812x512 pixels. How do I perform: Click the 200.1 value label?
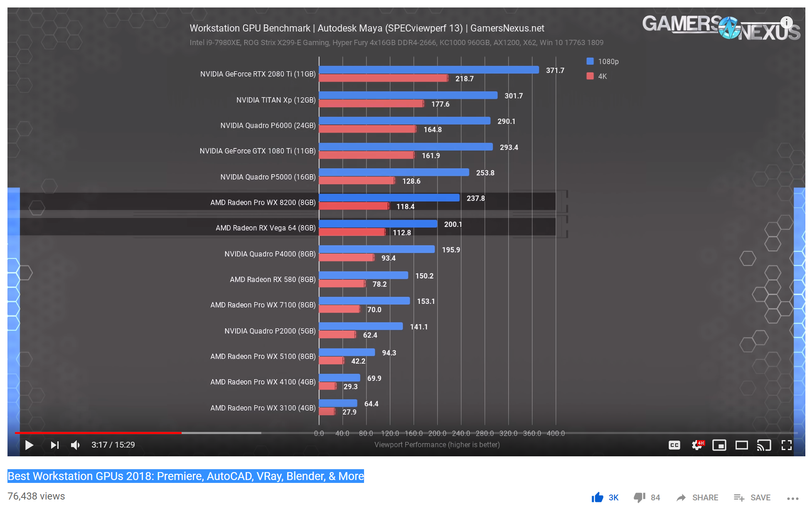tap(453, 224)
